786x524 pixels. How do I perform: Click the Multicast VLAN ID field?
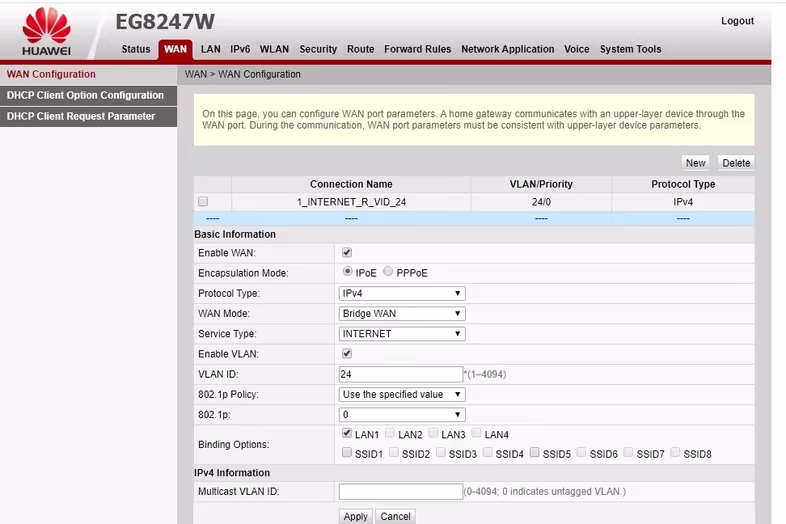pos(401,491)
